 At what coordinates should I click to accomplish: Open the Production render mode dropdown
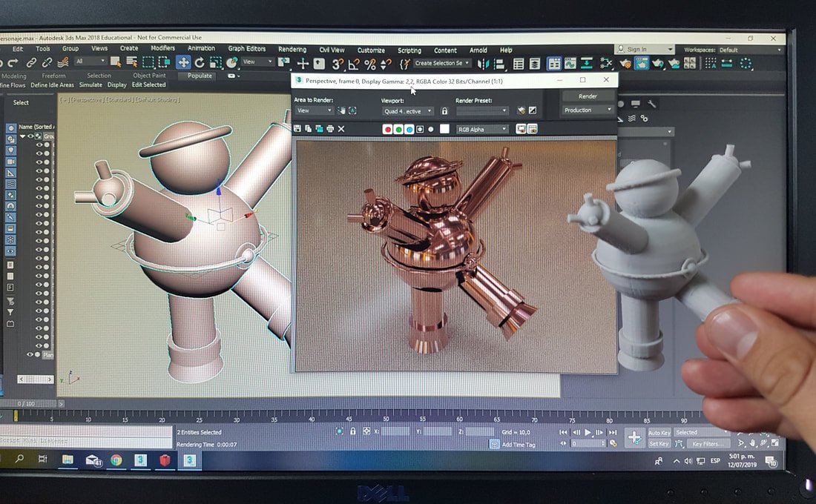(x=588, y=110)
